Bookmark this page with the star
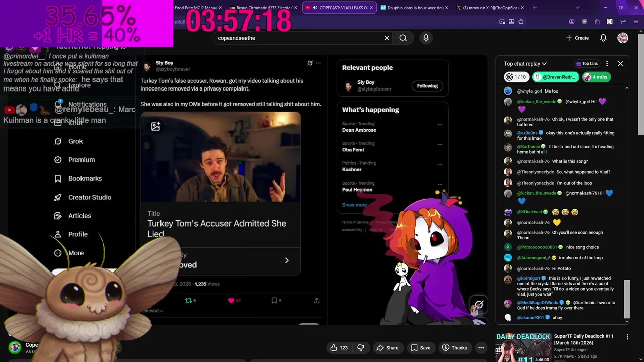The width and height of the screenshot is (644, 362). coord(521,22)
